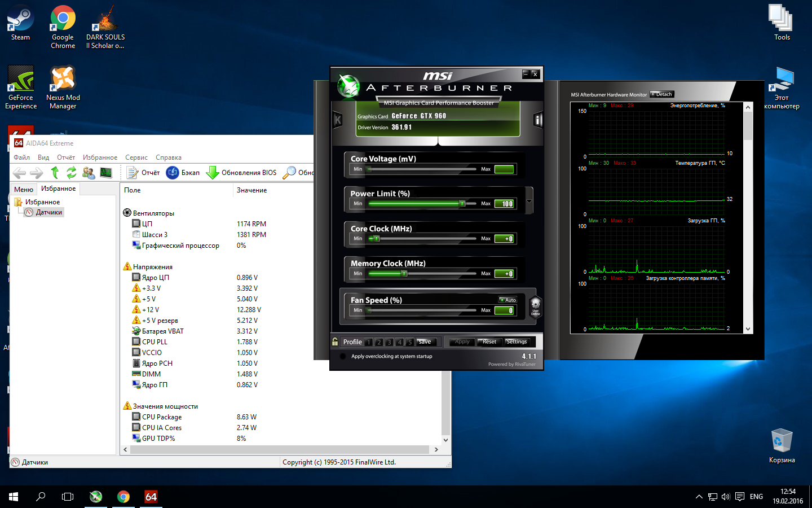
Task: Open AIDA64 users manager toolbar icon
Action: 89,173
